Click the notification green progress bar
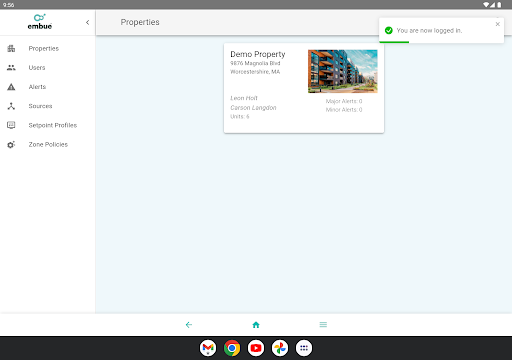Image resolution: width=512 pixels, height=360 pixels. point(394,42)
